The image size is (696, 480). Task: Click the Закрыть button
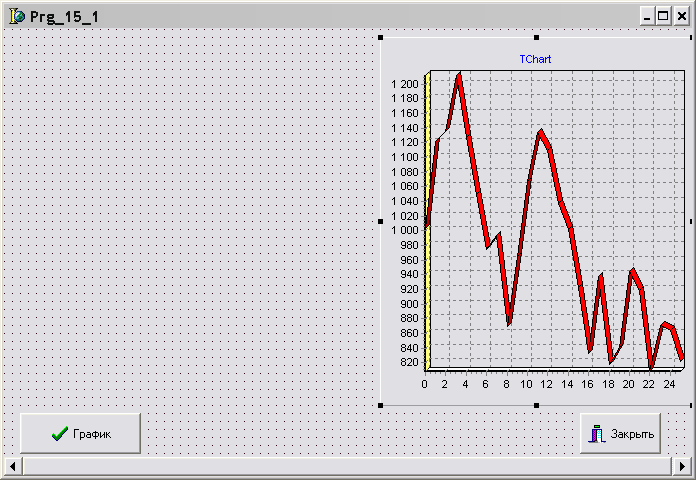(x=620, y=433)
